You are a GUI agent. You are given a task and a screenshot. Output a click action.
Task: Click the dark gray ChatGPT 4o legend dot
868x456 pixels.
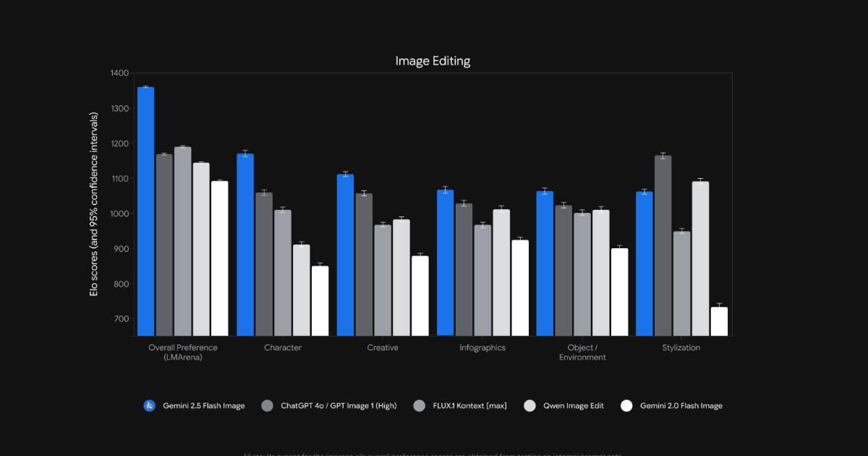[267, 406]
